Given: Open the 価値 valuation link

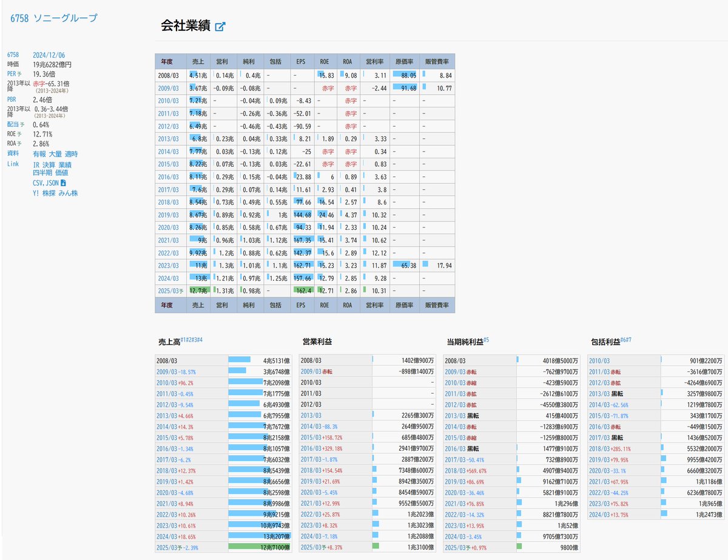Looking at the screenshot, I should (x=62, y=173).
